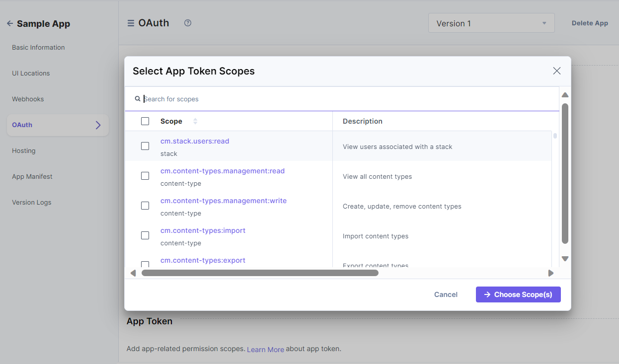Go to App Manifest section

coord(32,177)
